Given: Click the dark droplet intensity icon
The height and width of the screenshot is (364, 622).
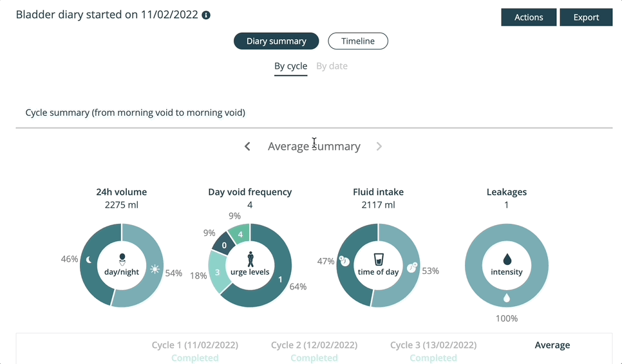Looking at the screenshot, I should click(507, 259).
